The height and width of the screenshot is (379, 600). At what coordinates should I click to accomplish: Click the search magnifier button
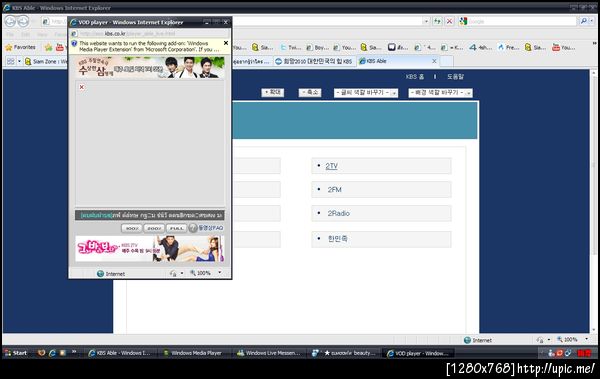pyautogui.click(x=583, y=21)
